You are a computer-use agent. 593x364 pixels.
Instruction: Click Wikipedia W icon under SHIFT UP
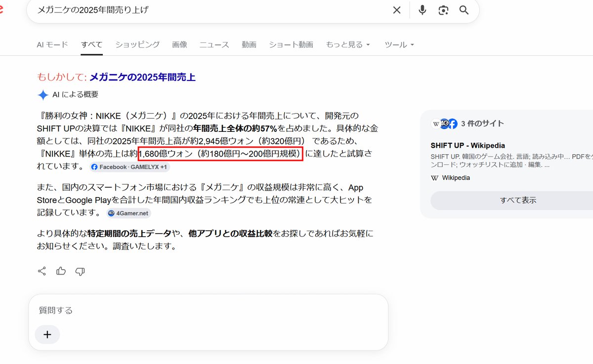(434, 178)
